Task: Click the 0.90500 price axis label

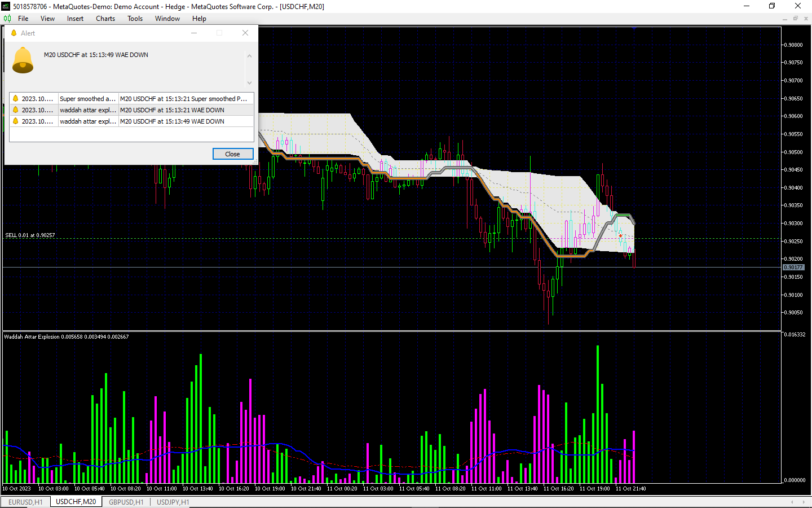Action: (x=794, y=152)
